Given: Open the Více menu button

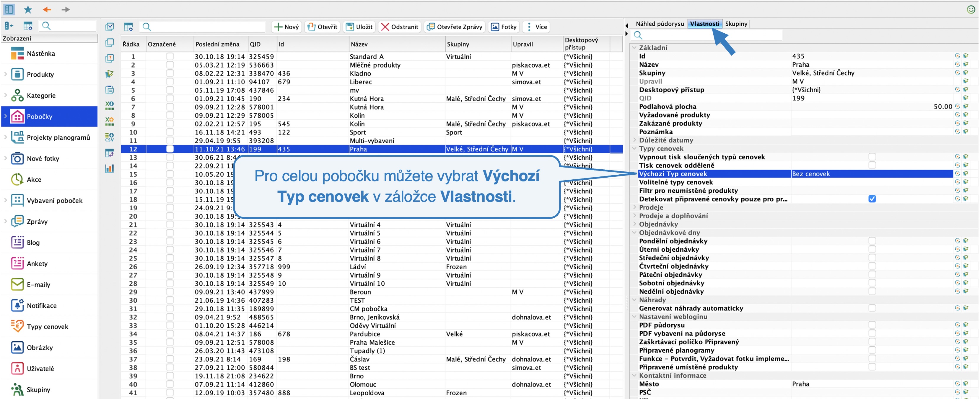Looking at the screenshot, I should [536, 27].
